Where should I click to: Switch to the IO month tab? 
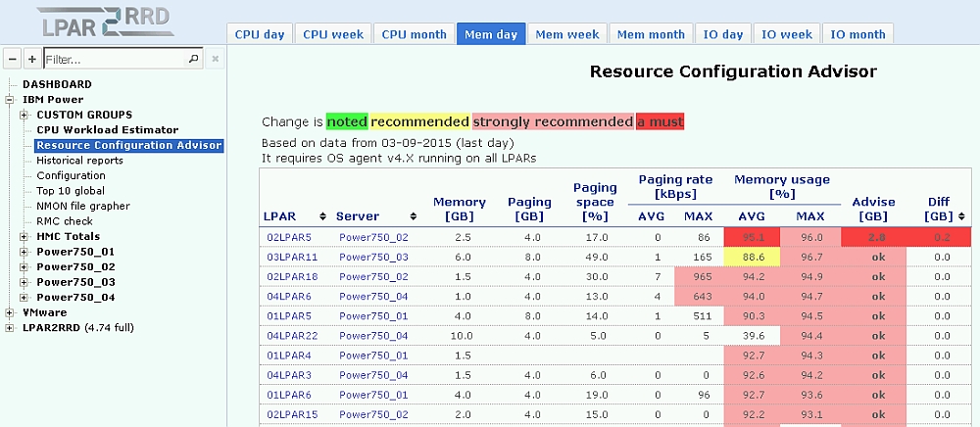(x=857, y=33)
